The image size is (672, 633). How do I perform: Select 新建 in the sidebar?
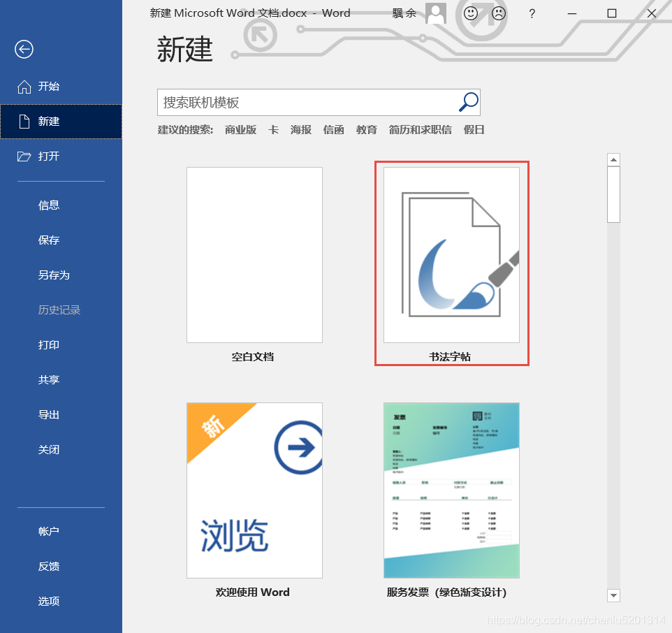pyautogui.click(x=61, y=122)
